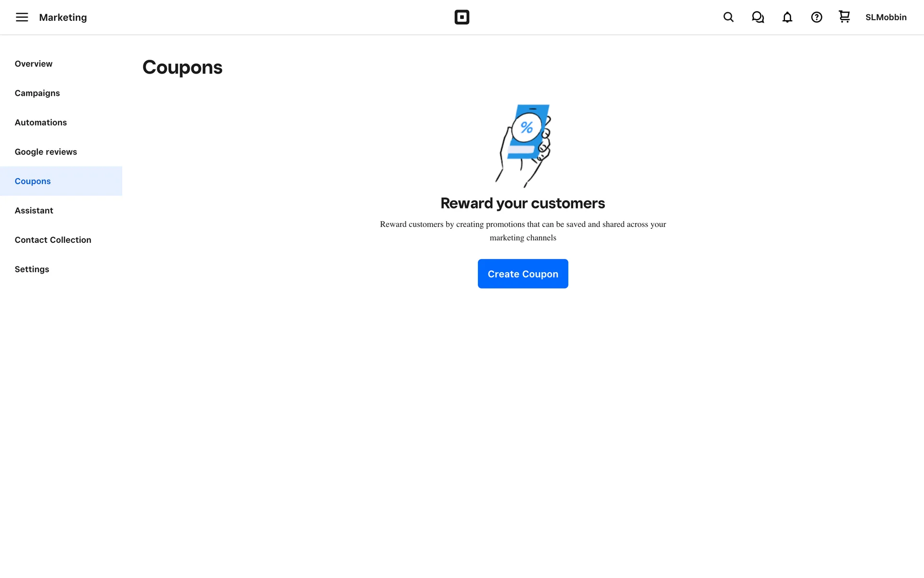924x578 pixels.
Task: Open the SLMobbin account menu
Action: [x=886, y=17]
